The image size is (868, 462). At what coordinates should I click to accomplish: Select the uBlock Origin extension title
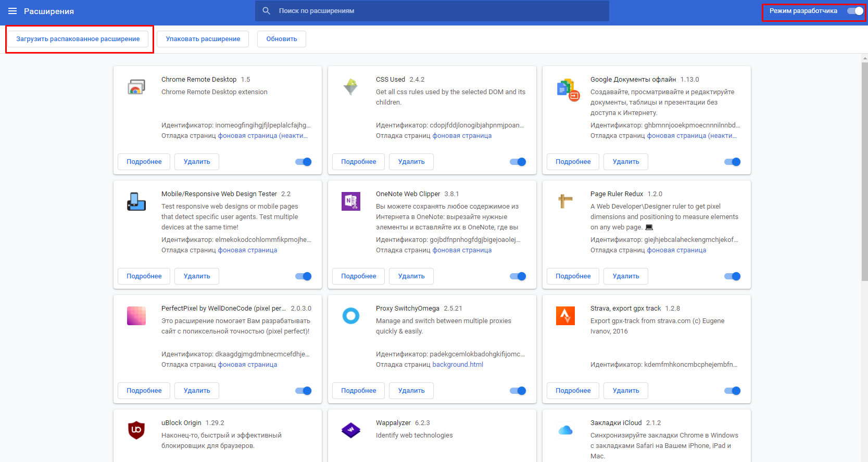coord(181,423)
